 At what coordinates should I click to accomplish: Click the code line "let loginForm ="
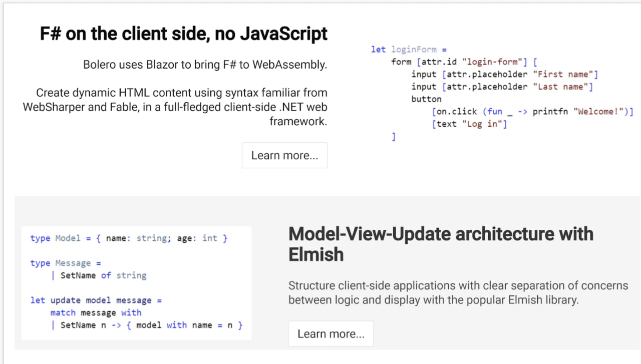(x=409, y=50)
